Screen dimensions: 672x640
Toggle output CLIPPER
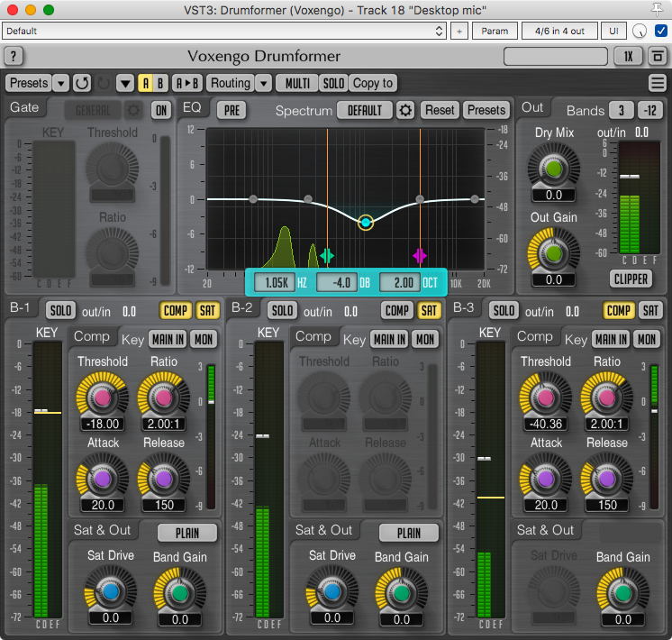(631, 279)
